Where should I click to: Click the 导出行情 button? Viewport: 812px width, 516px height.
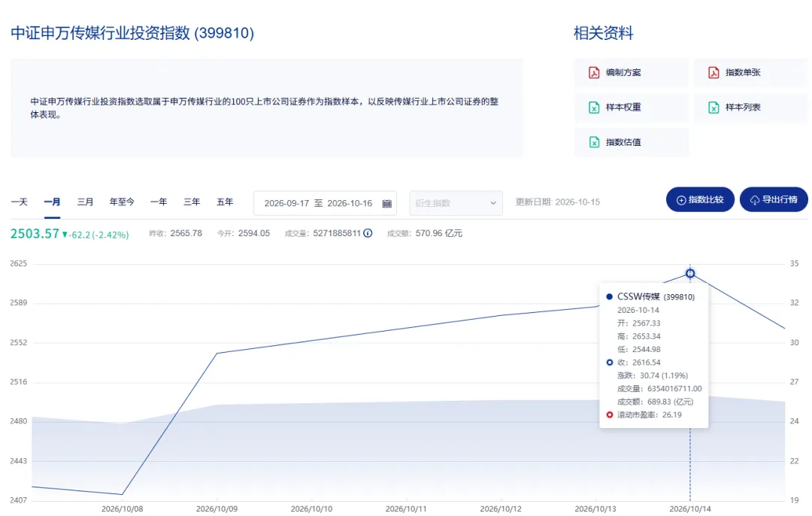774,199
